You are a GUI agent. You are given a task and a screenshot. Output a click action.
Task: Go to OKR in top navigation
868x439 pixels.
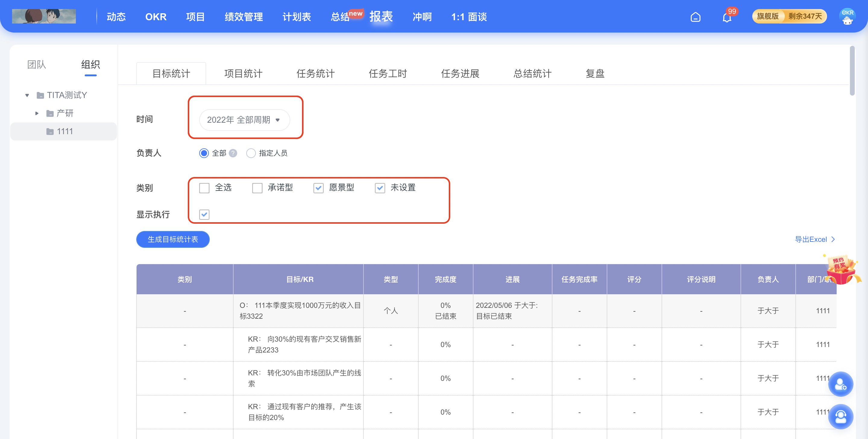[156, 17]
